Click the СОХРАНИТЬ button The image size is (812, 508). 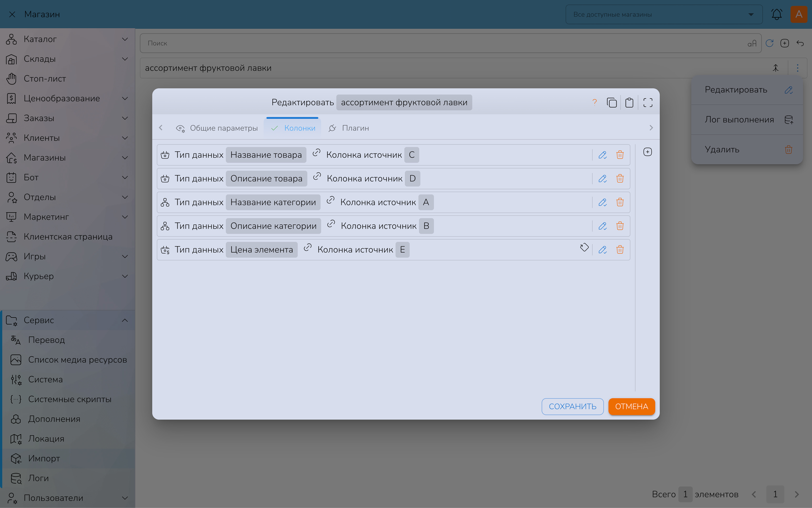[x=572, y=406]
